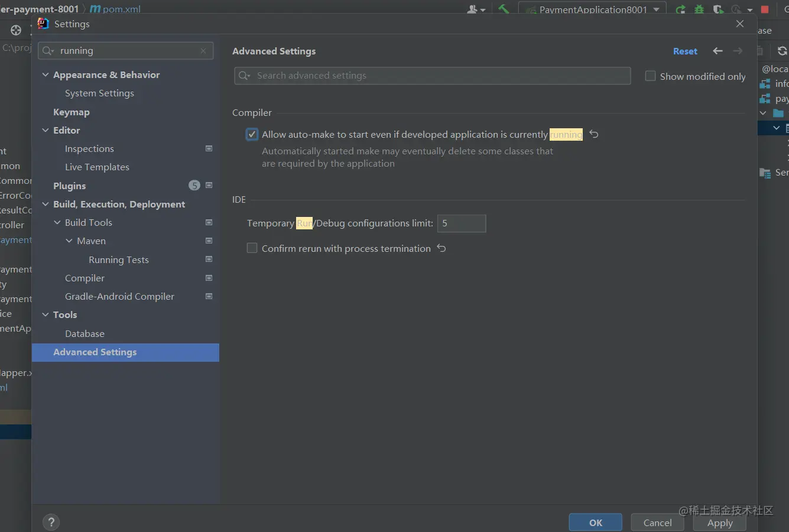This screenshot has width=789, height=532.
Task: Open the help question mark button
Action: pyautogui.click(x=51, y=522)
